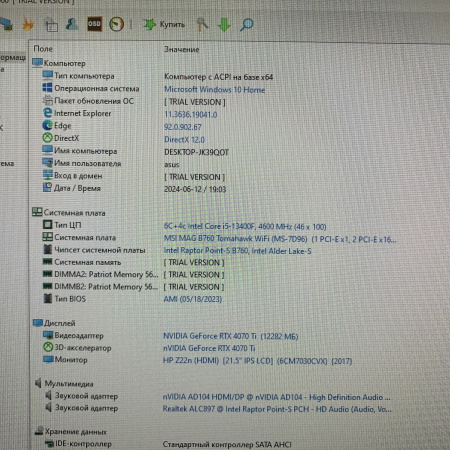Select the IDE-контроллер row
This screenshot has width=450, height=450.
click(x=168, y=444)
